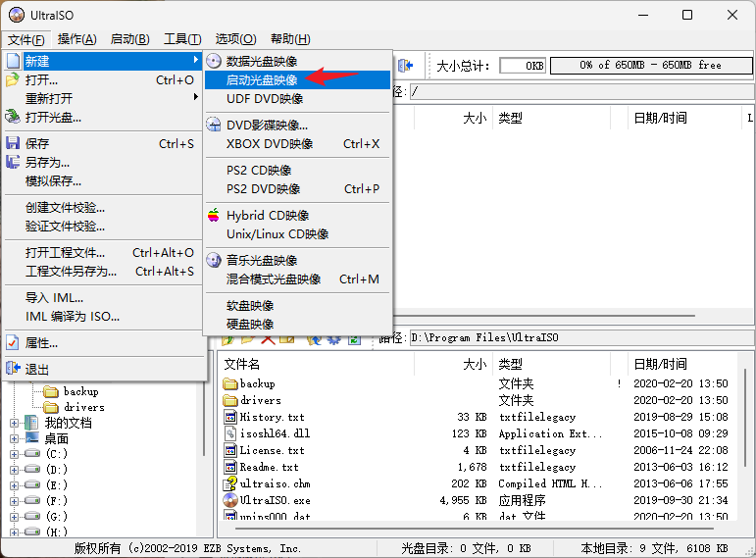Image resolution: width=756 pixels, height=558 pixels.
Task: Select PS2 CD映像 entry
Action: point(297,171)
